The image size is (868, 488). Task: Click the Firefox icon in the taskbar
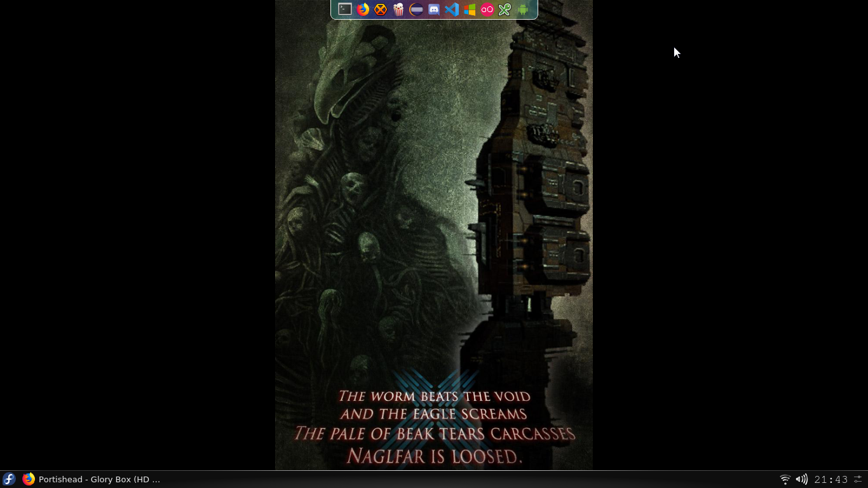coord(29,479)
